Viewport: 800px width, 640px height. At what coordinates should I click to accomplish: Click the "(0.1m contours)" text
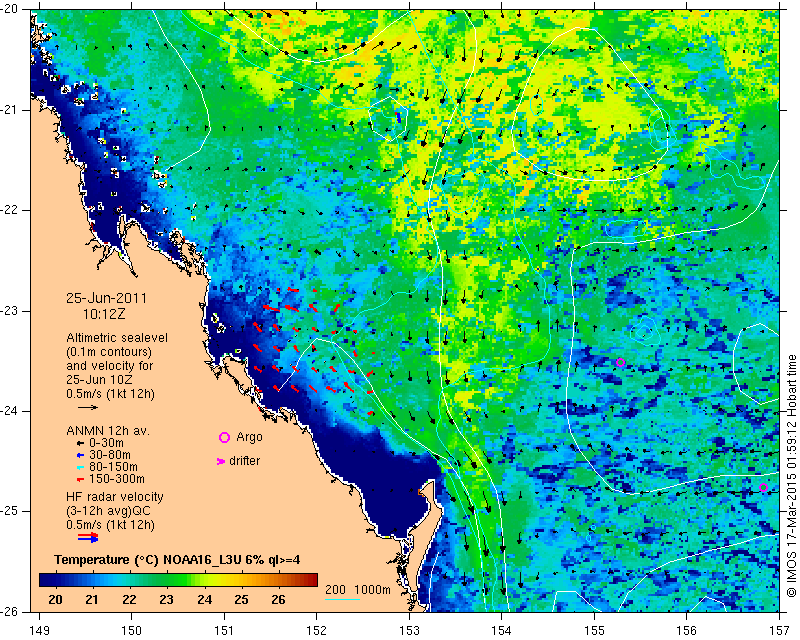click(109, 352)
